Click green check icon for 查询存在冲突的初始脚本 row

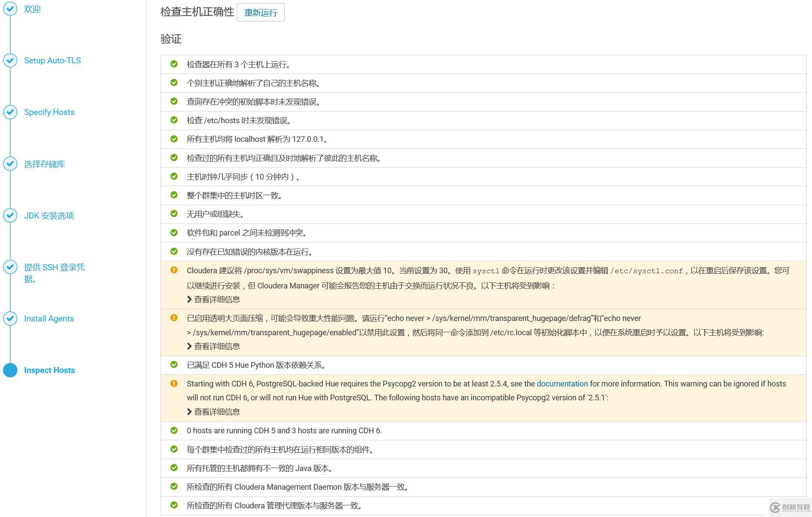click(x=174, y=101)
